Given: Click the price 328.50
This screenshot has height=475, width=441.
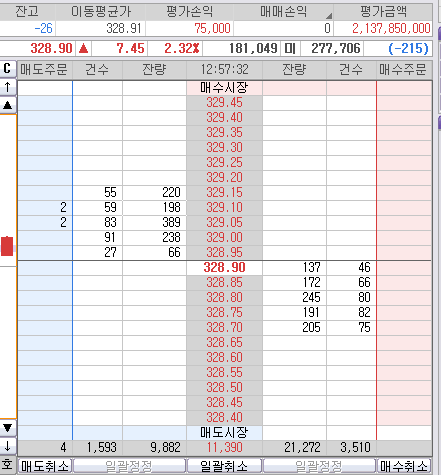Looking at the screenshot, I should coord(224,388).
